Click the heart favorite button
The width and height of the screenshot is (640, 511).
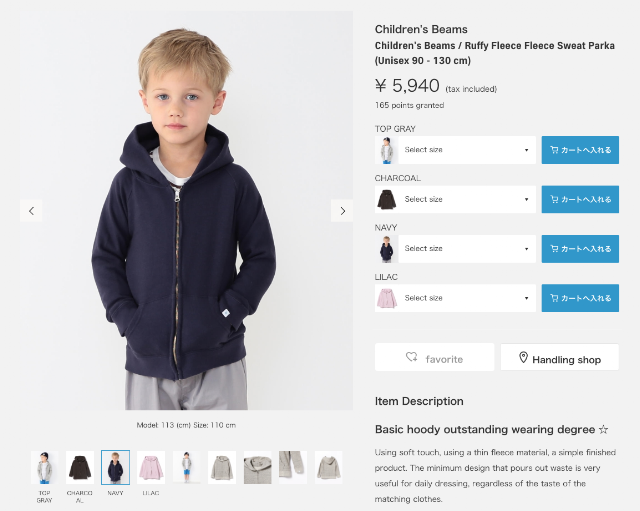click(x=434, y=358)
